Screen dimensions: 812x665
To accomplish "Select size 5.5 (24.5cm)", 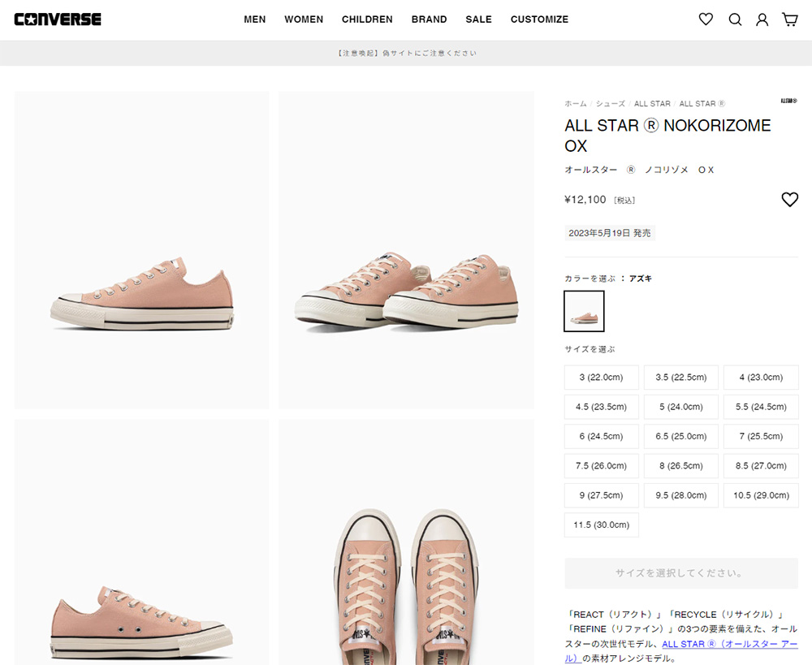I will 761,407.
